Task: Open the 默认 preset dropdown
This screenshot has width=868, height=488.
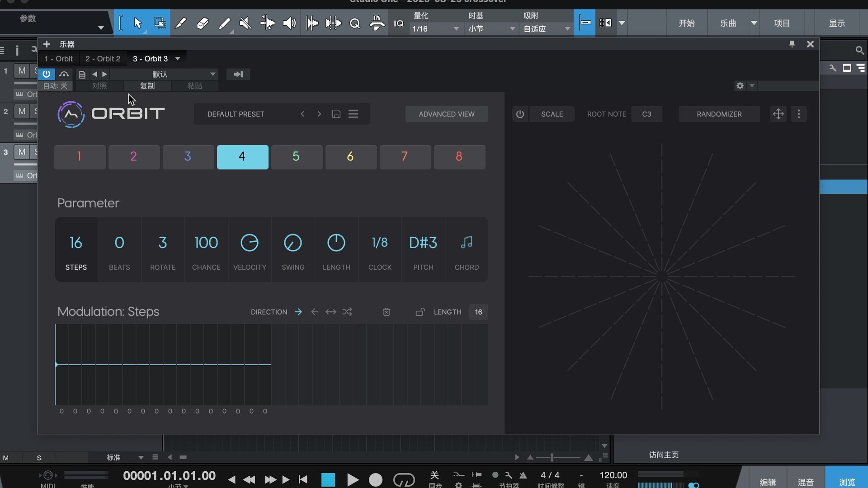Action: tap(165, 74)
